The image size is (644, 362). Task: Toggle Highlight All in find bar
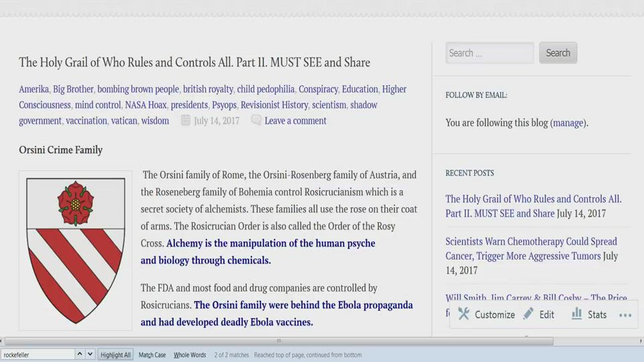116,355
